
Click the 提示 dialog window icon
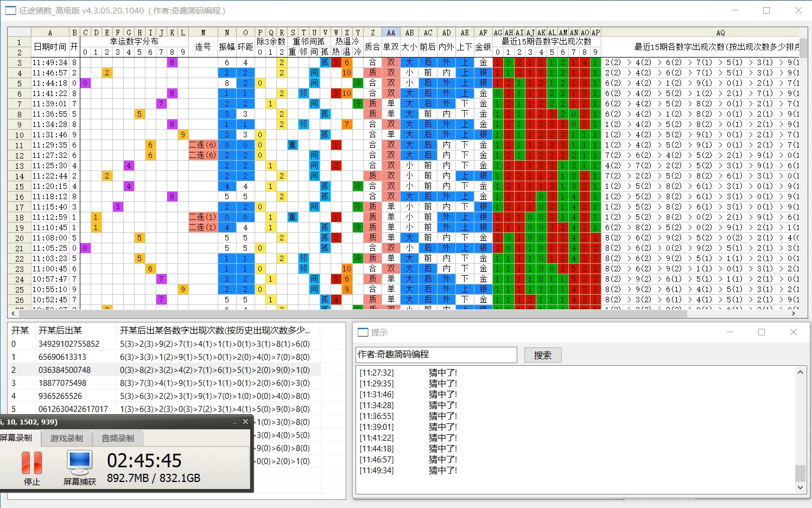point(363,332)
